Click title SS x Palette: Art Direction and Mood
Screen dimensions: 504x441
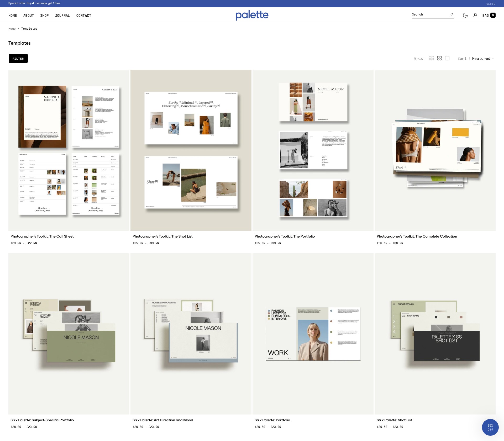(x=163, y=420)
